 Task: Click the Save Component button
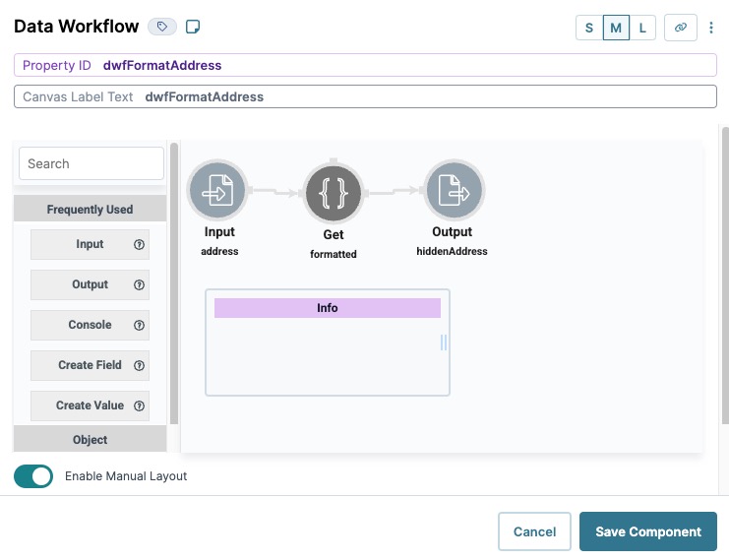(648, 531)
